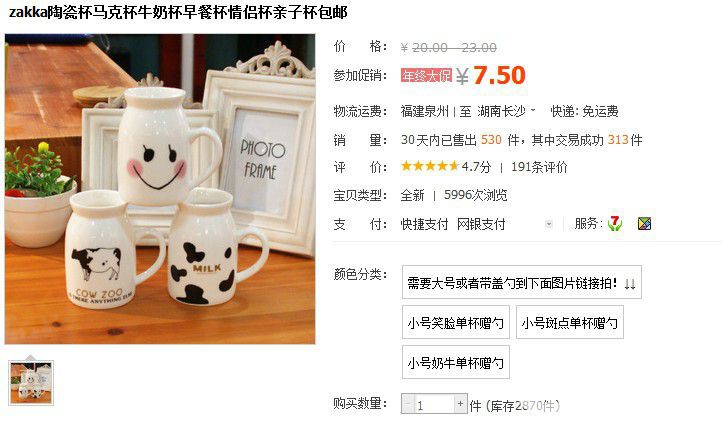This screenshot has width=722, height=428.
Task: Decrease purchase quantity with minus button
Action: (408, 404)
